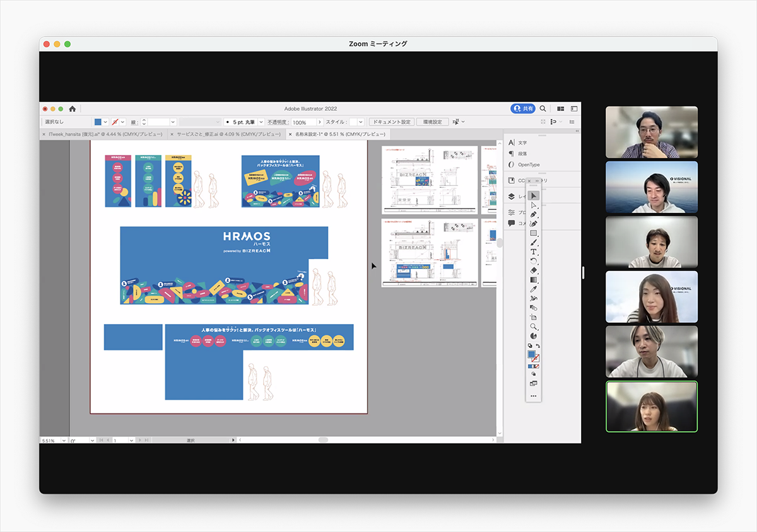Screen dimensions: 757x532
Task: Select the Pen tool in the tools panel
Action: 534,214
